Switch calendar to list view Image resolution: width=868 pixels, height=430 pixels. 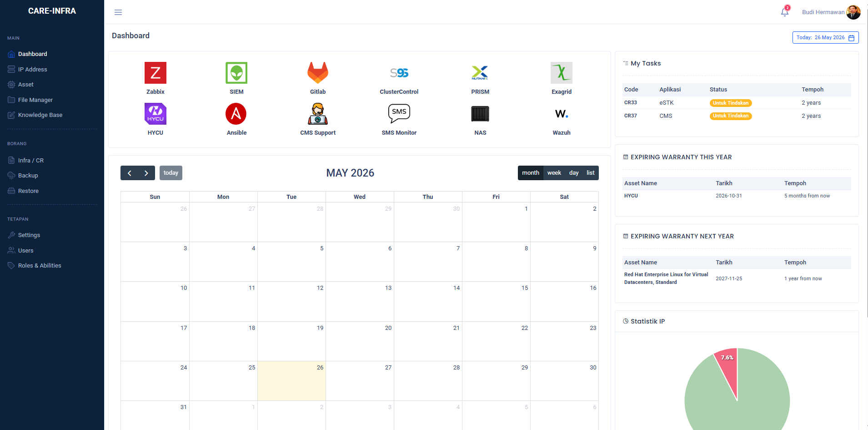[x=591, y=173]
